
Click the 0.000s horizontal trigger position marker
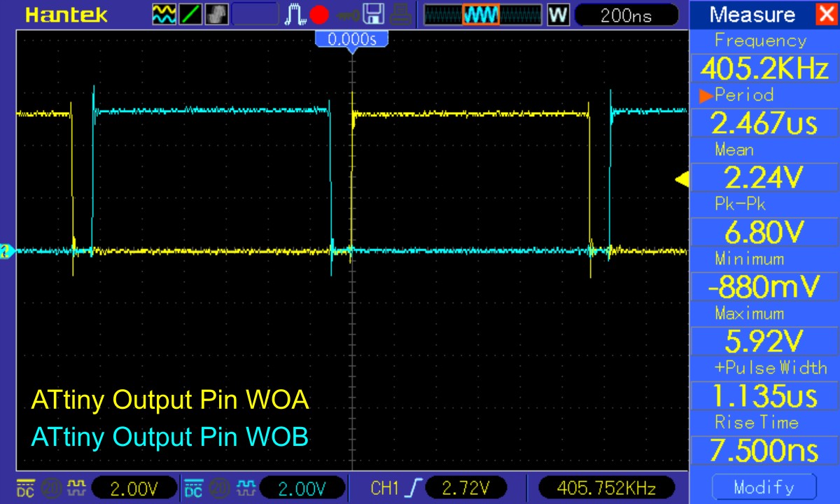coord(352,40)
